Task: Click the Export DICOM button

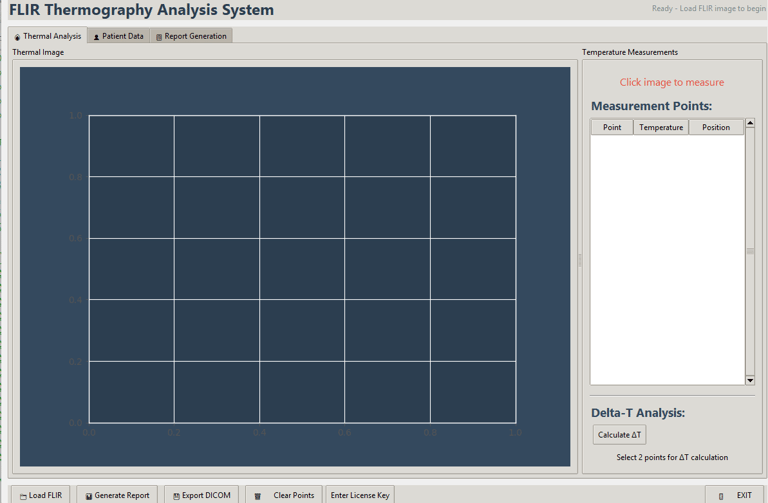Action: point(201,495)
